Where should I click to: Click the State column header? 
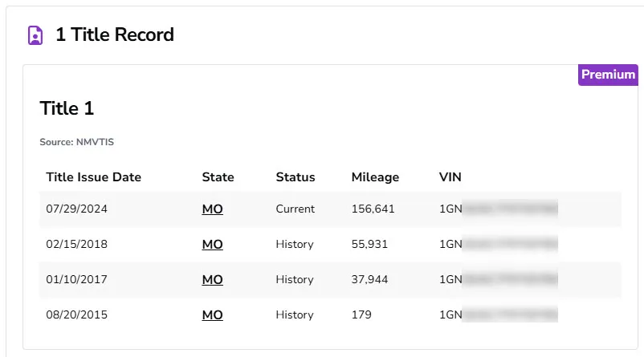click(x=218, y=176)
